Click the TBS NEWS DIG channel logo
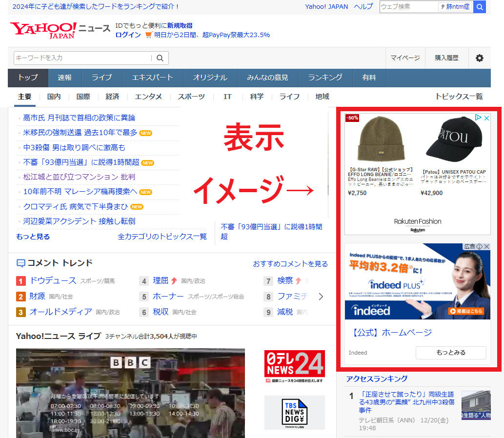504x438 pixels. point(294,413)
